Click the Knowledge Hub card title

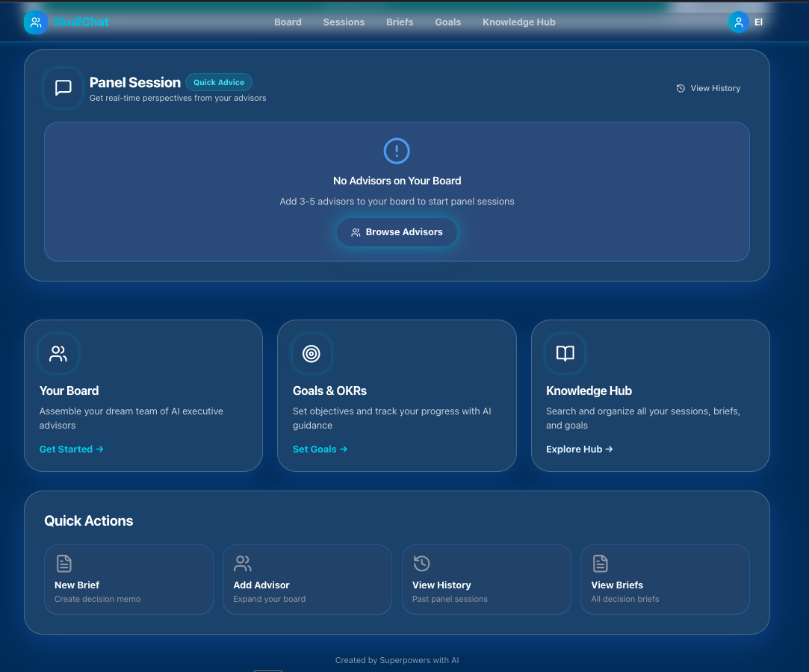click(589, 391)
